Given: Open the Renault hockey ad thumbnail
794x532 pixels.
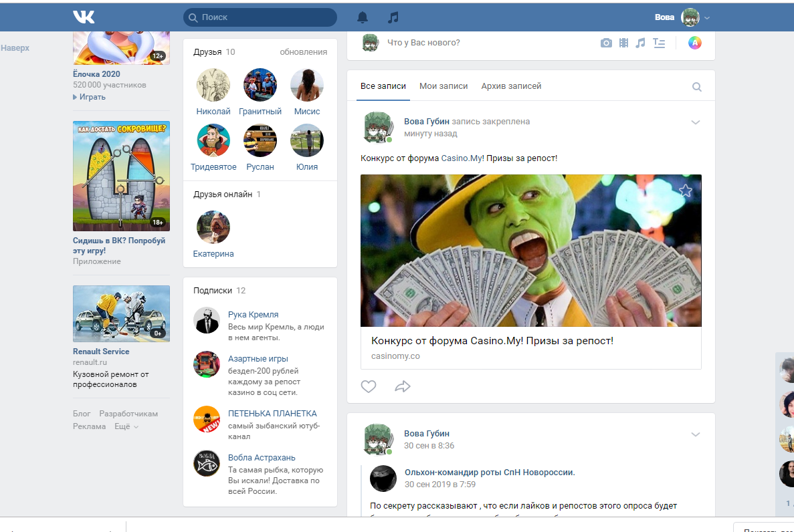Looking at the screenshot, I should click(x=122, y=314).
